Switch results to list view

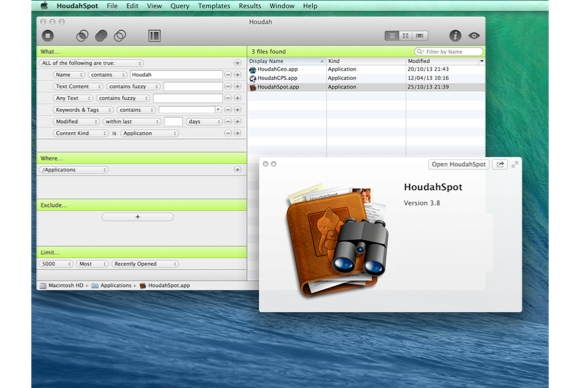(392, 36)
